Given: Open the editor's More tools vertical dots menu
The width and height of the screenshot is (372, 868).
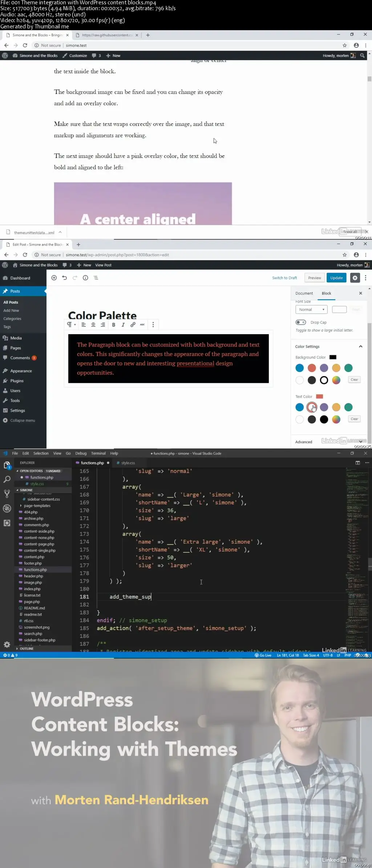Looking at the screenshot, I should click(x=365, y=278).
